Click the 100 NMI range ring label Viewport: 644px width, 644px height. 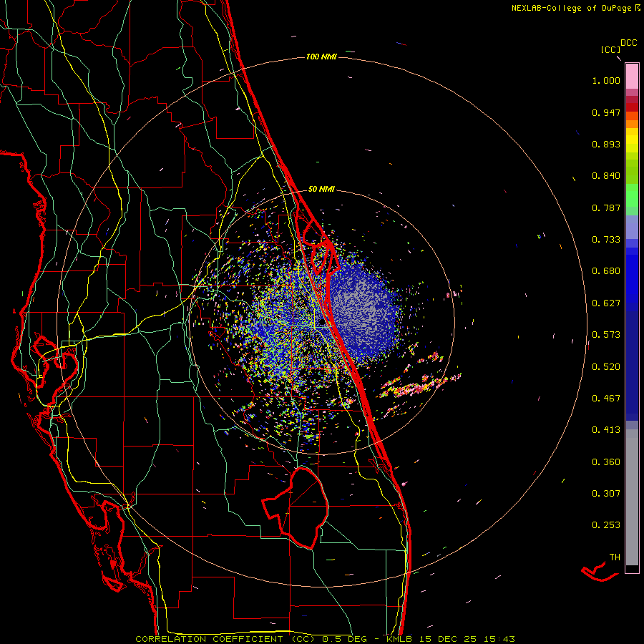point(321,57)
